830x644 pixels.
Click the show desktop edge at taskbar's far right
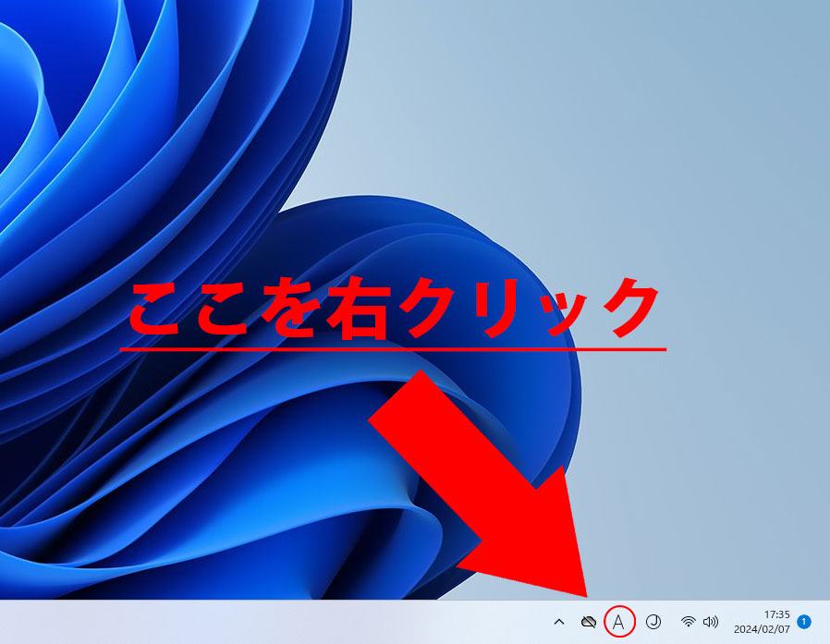click(825, 622)
